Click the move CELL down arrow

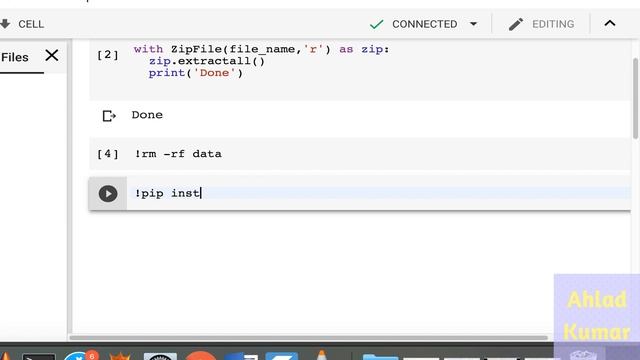(5, 24)
